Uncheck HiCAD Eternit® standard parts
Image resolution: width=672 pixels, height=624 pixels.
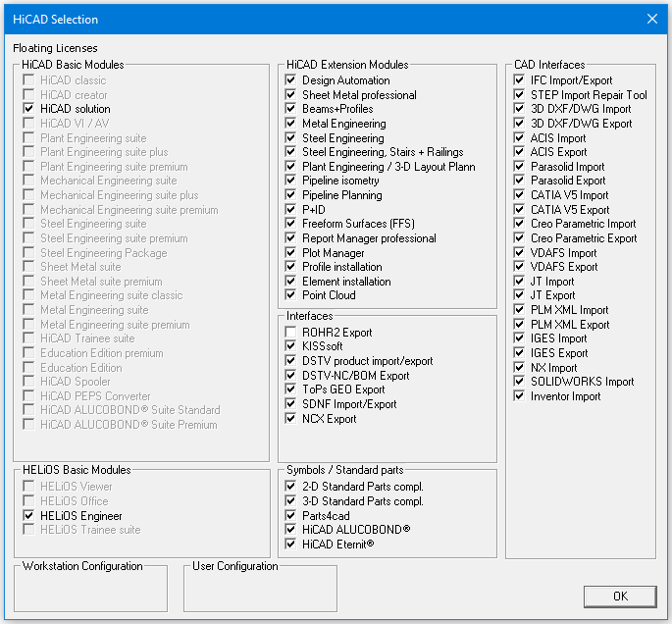tap(290, 545)
